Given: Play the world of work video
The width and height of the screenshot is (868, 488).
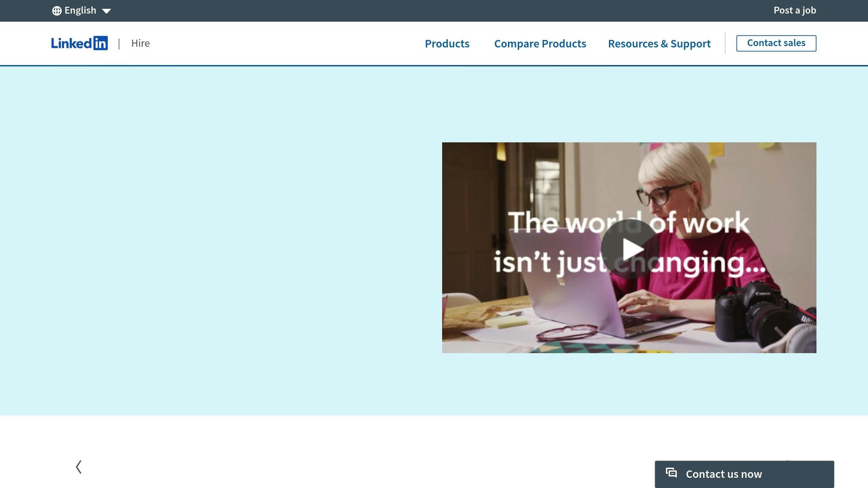Looking at the screenshot, I should coord(630,249).
